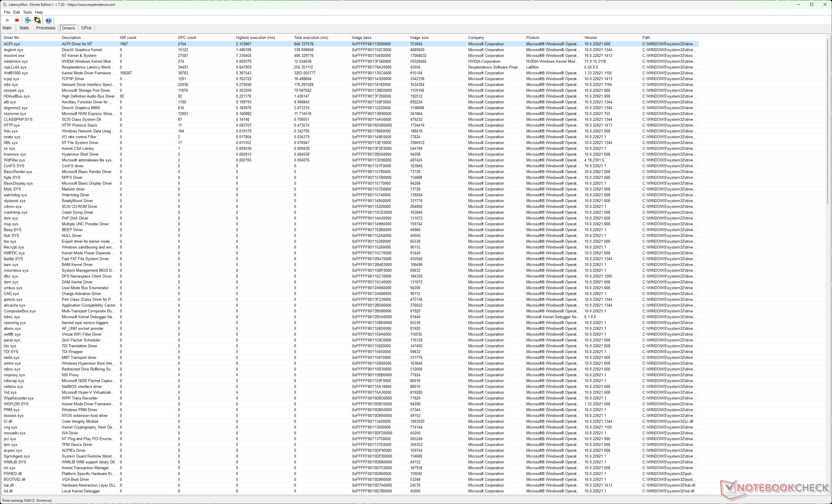Sort list by Driver file column header

click(x=11, y=38)
